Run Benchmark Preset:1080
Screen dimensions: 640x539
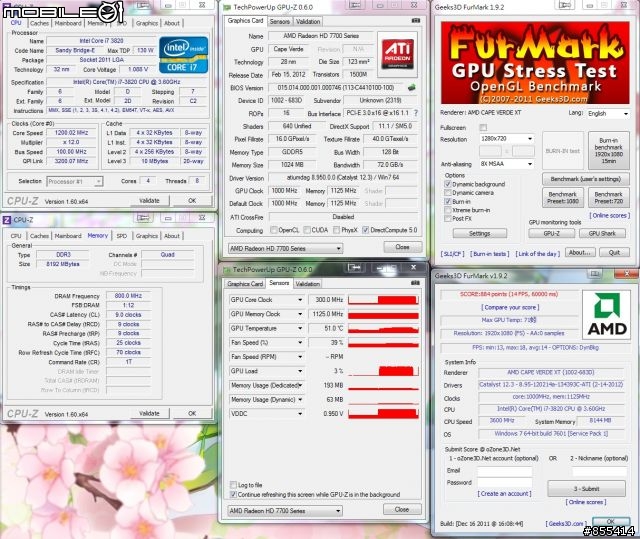(562, 198)
